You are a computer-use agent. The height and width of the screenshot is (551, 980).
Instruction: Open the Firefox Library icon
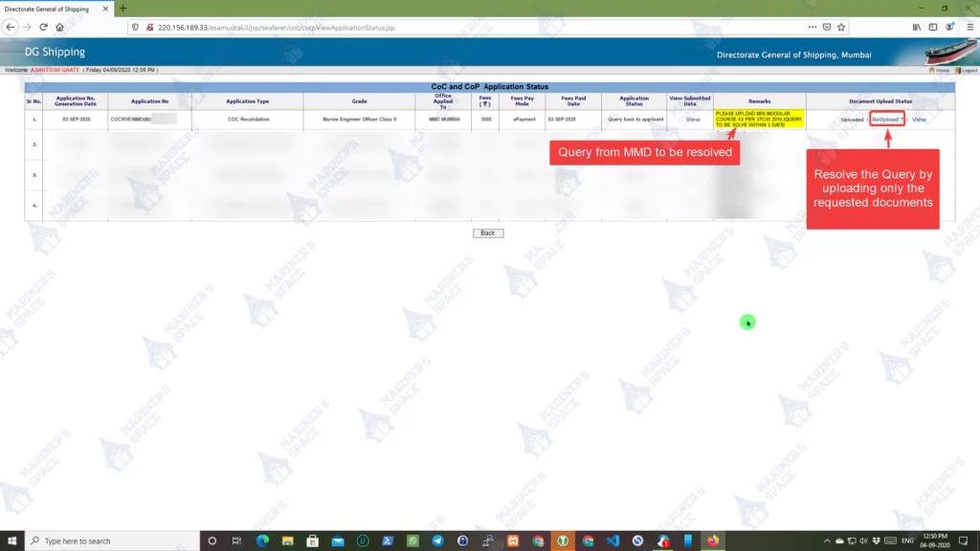pos(916,27)
